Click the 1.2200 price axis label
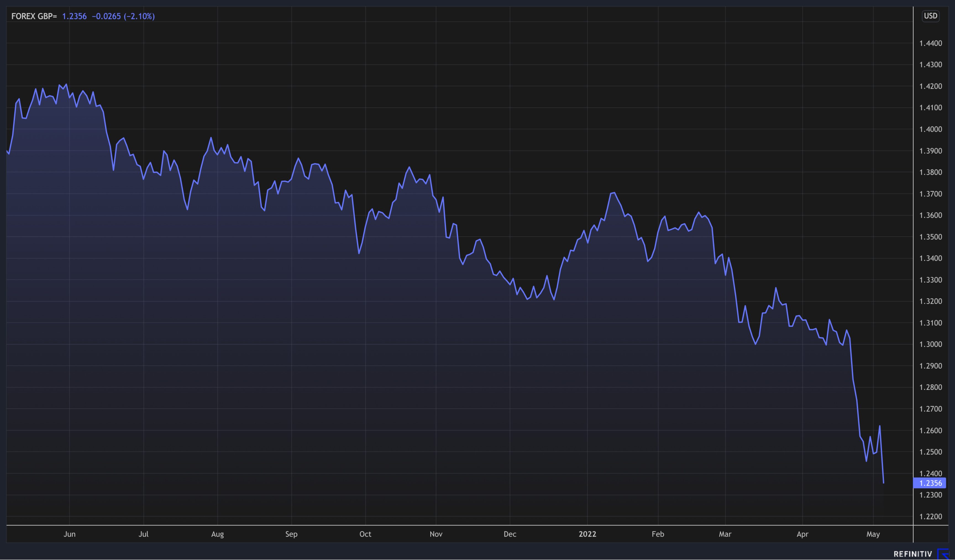Viewport: 955px width, 560px height. 931,517
